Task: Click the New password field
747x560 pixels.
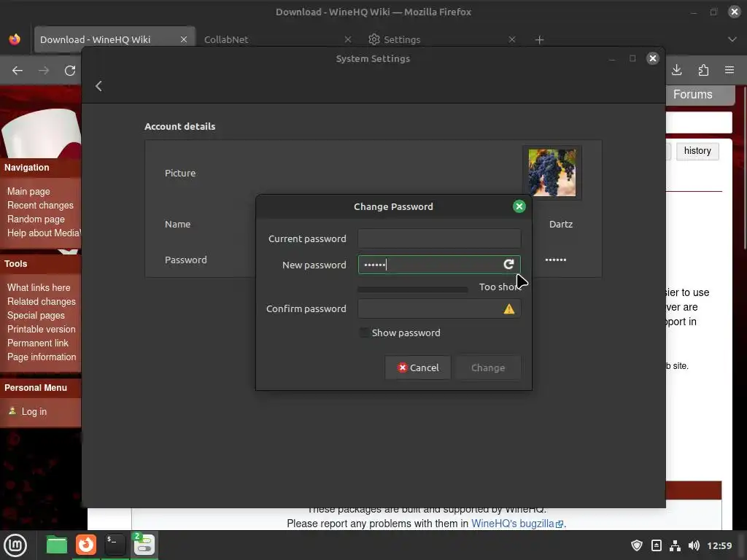Action: (x=439, y=265)
